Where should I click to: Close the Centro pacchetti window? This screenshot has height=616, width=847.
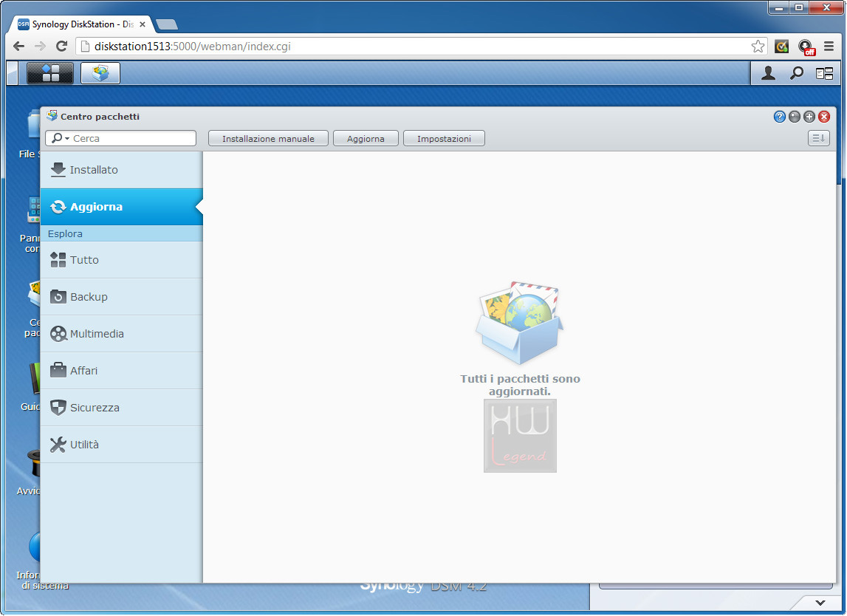click(824, 117)
